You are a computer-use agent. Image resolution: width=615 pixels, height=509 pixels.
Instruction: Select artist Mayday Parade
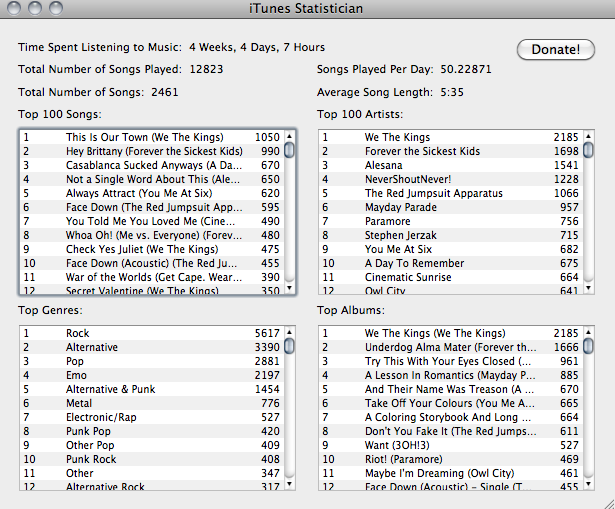[451, 207]
